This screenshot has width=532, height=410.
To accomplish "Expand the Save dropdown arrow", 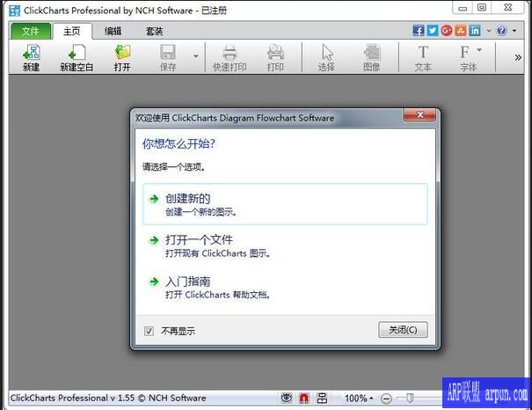I will pyautogui.click(x=196, y=56).
